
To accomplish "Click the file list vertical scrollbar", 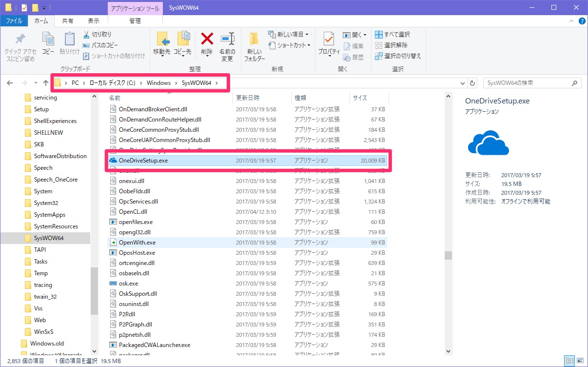I will (448, 255).
